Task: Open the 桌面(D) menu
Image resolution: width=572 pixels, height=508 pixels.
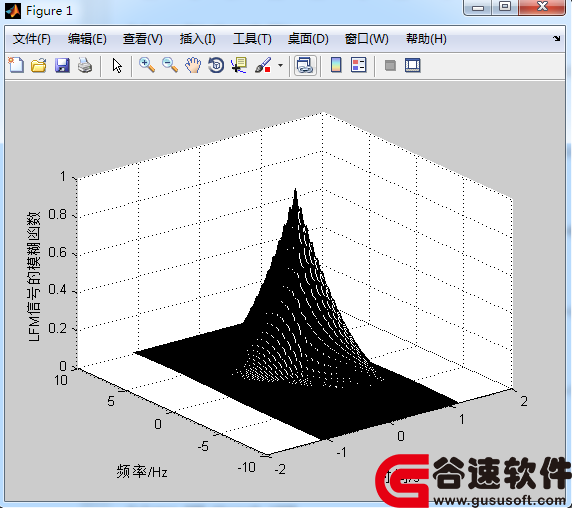Action: pos(308,39)
